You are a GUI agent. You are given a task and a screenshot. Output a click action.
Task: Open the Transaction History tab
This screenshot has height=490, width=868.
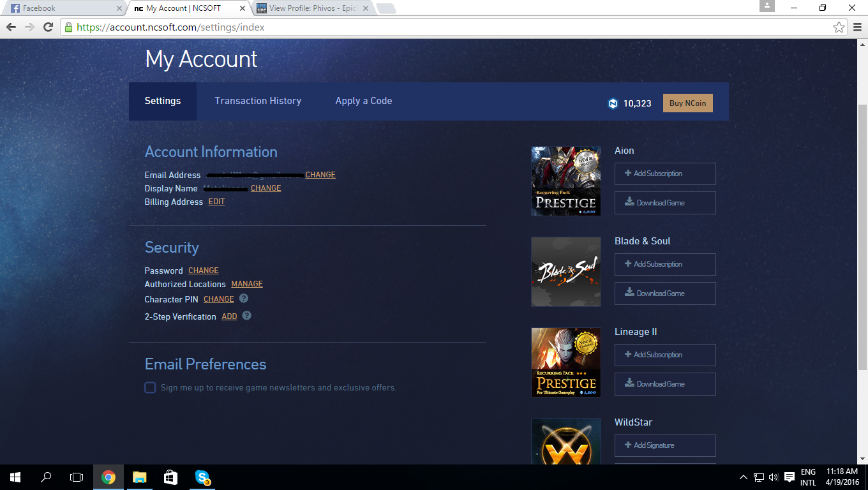[258, 101]
